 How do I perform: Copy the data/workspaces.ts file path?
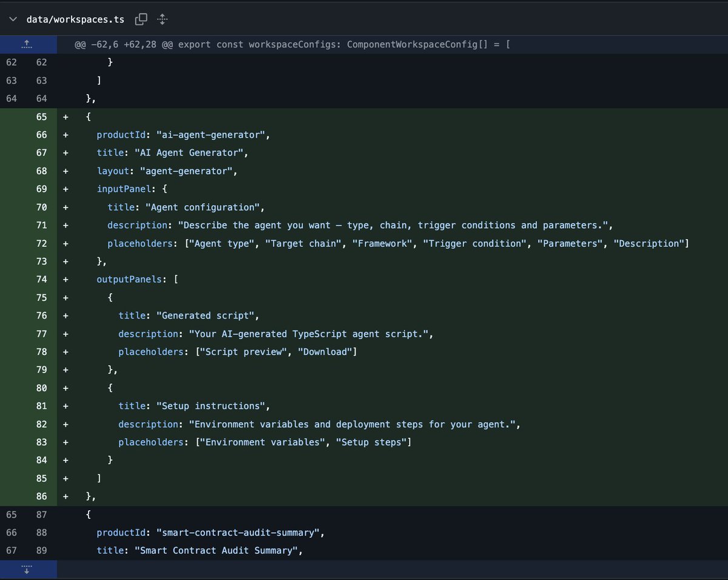point(141,19)
